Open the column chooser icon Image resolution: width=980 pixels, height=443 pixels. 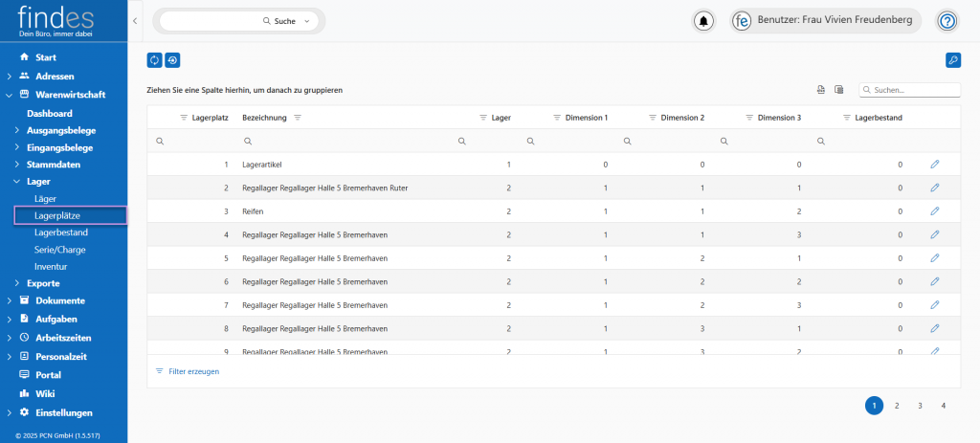click(x=839, y=90)
